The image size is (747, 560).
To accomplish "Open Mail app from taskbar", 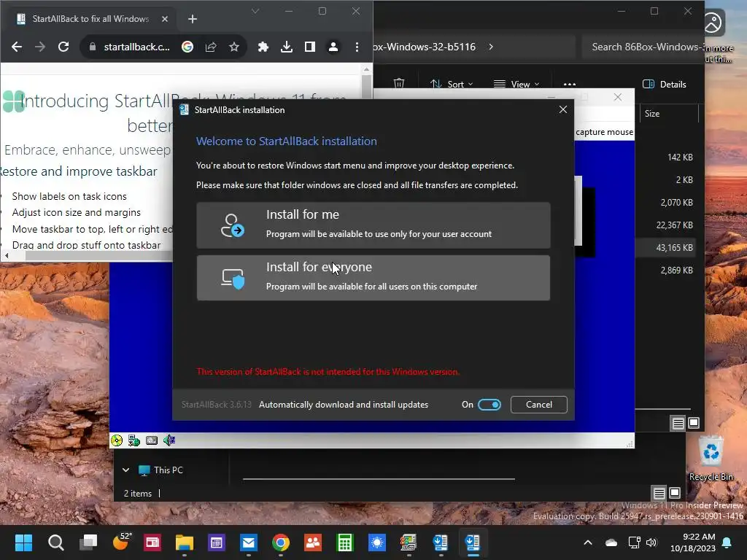I will point(249,542).
